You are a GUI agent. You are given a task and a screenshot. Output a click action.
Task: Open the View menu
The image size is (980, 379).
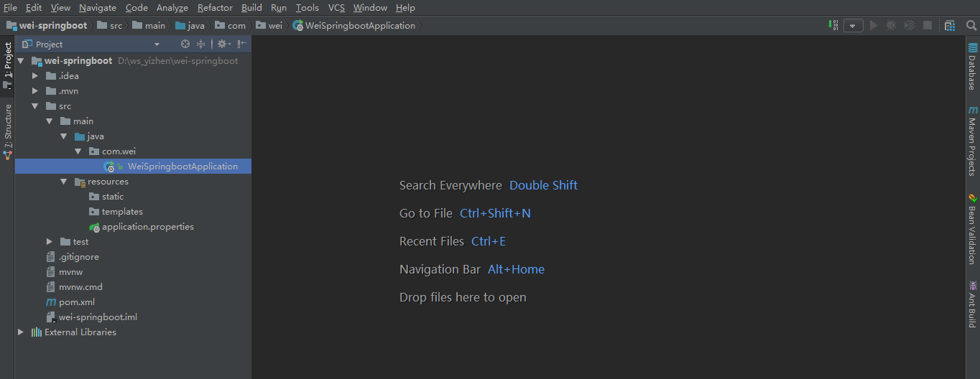pyautogui.click(x=60, y=8)
